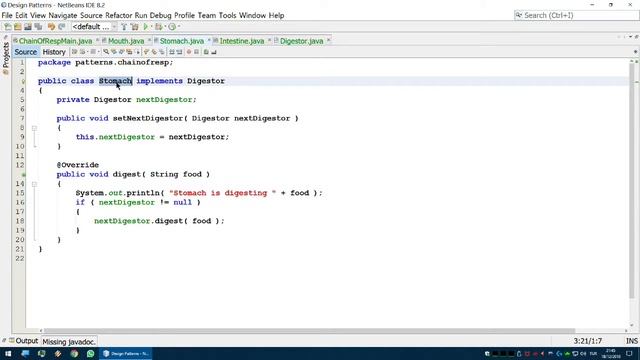The width and height of the screenshot is (640, 360).
Task: Open the Edit menu
Action: (21, 16)
